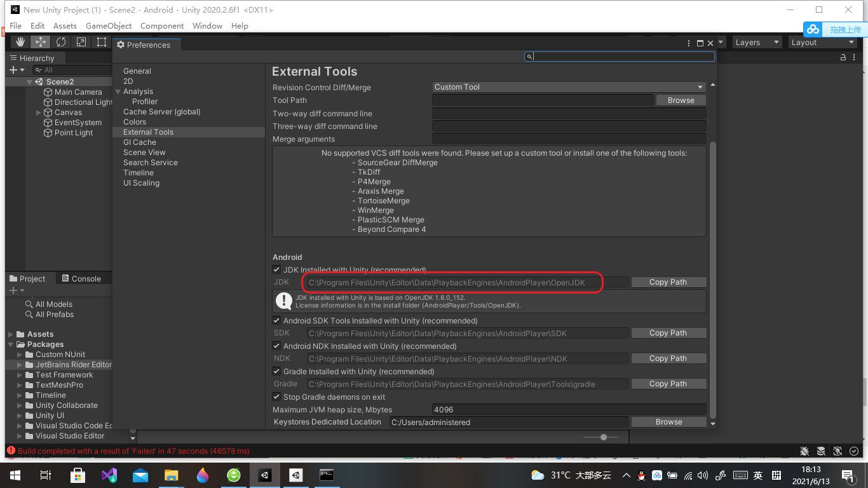
Task: Collapse the Packages folder arrow
Action: coord(11,344)
